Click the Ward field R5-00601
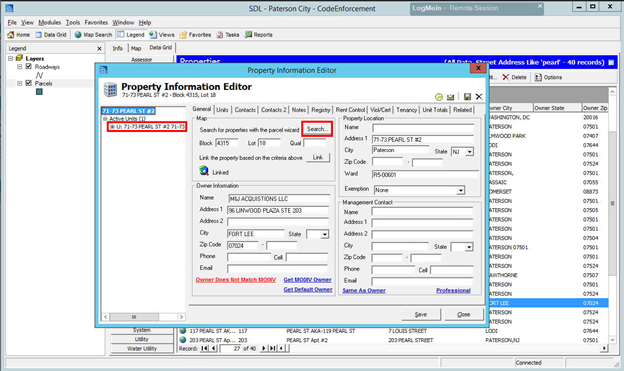The height and width of the screenshot is (371, 624). click(x=425, y=174)
